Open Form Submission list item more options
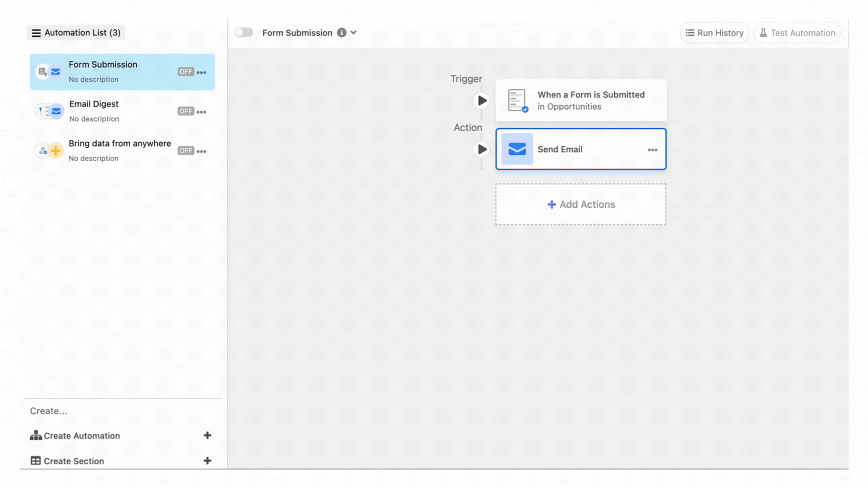The image size is (868, 488). tap(202, 72)
